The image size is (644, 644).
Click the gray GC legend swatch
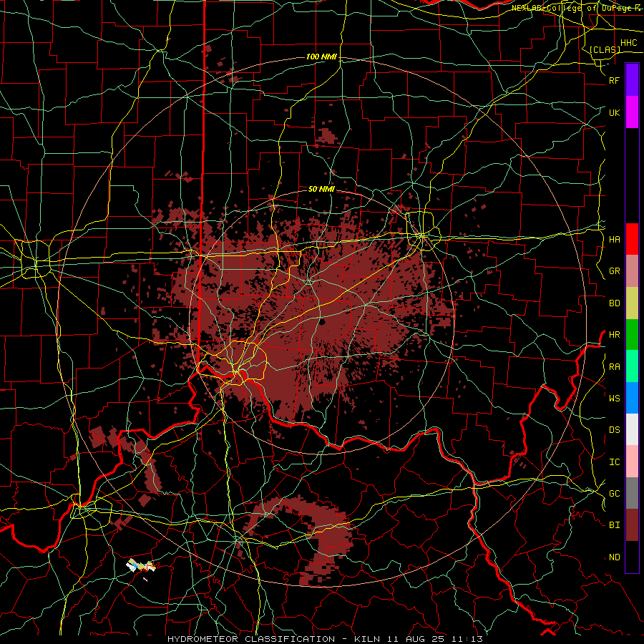[x=632, y=493]
